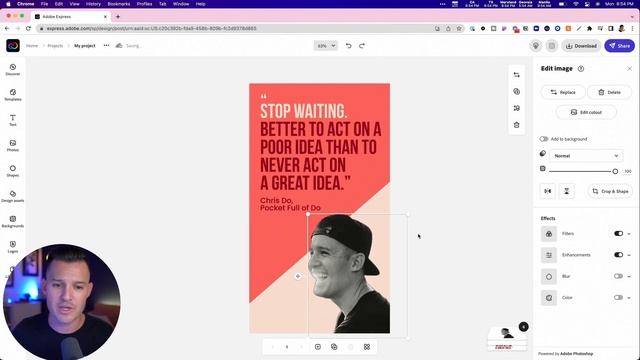This screenshot has height=360, width=640.
Task: Click the Color effect icon
Action: point(549,298)
